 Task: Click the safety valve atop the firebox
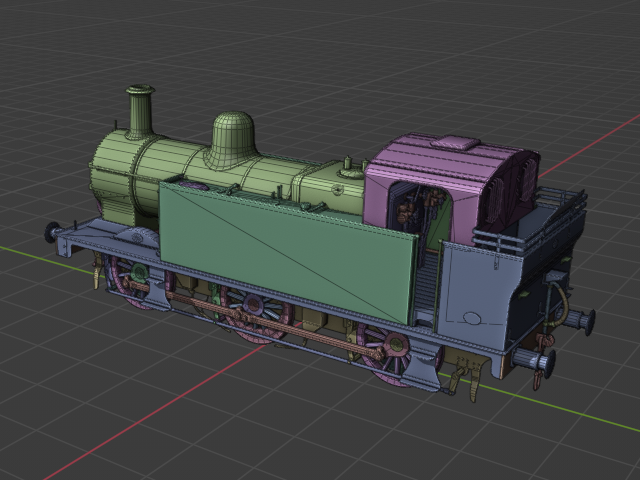pyautogui.click(x=348, y=164)
